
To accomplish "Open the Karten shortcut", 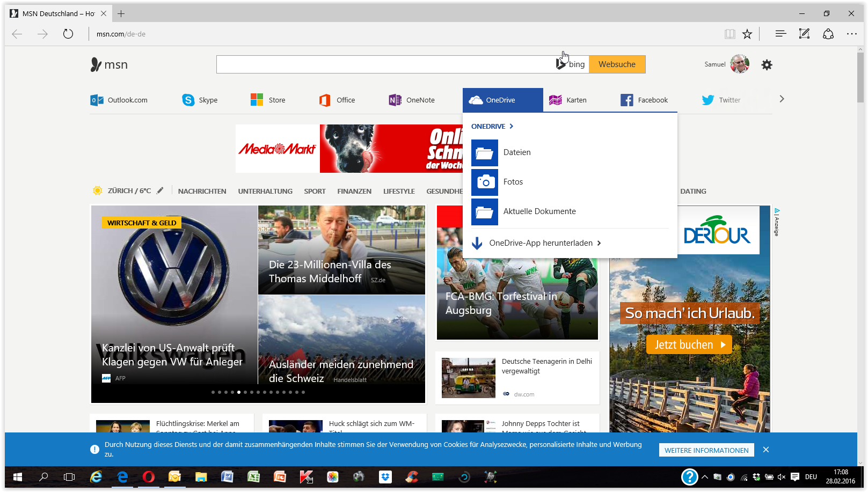I will coord(568,100).
